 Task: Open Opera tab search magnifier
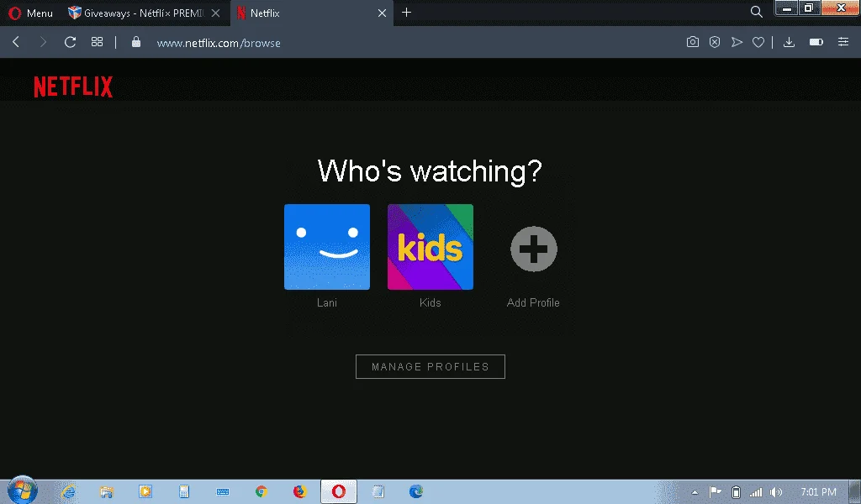click(756, 12)
